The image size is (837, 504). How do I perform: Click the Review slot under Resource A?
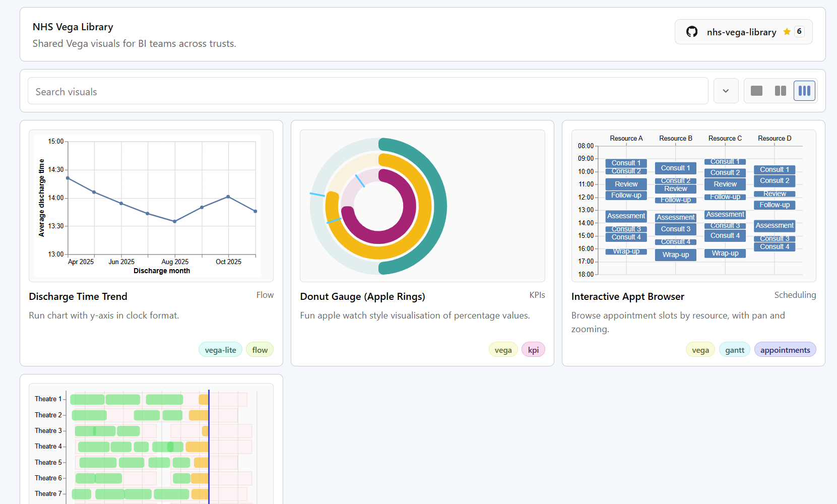click(x=626, y=184)
